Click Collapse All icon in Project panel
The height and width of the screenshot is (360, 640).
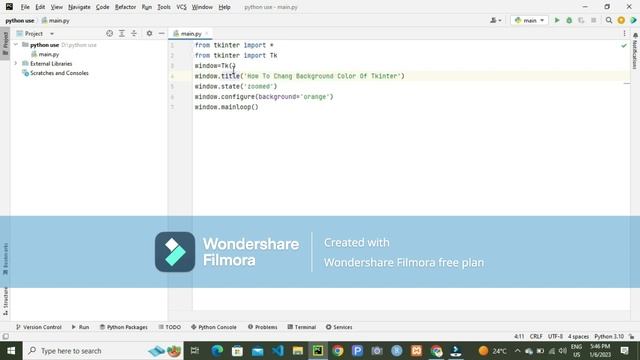(134, 33)
